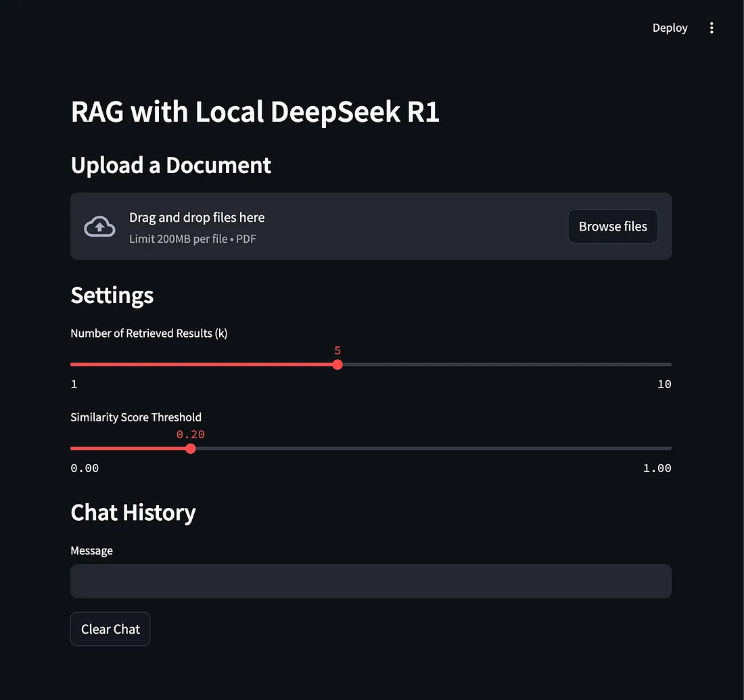Click the cloud upload icon
Image resolution: width=744 pixels, height=700 pixels.
tap(99, 227)
